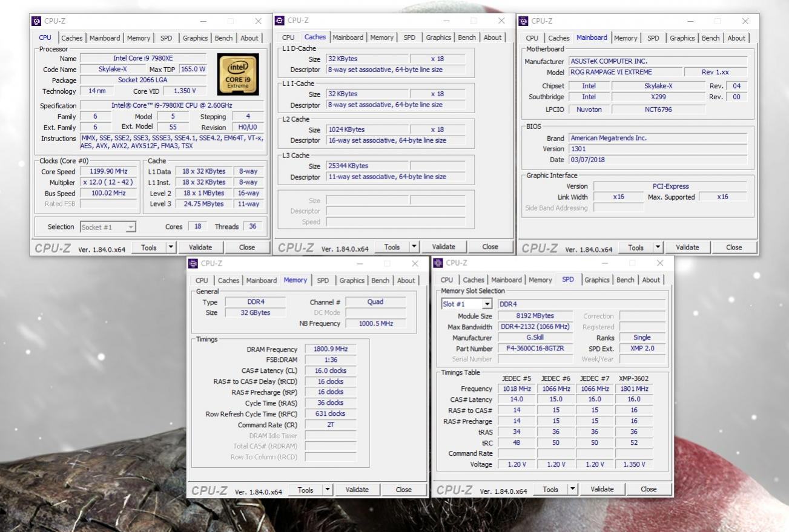Select the CPU tab in the Memory window
This screenshot has height=532, width=789.
point(202,280)
